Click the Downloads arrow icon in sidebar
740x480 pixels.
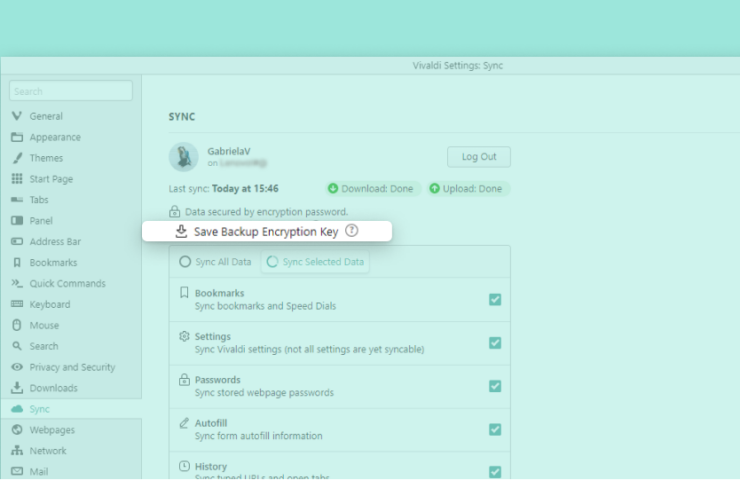click(17, 387)
